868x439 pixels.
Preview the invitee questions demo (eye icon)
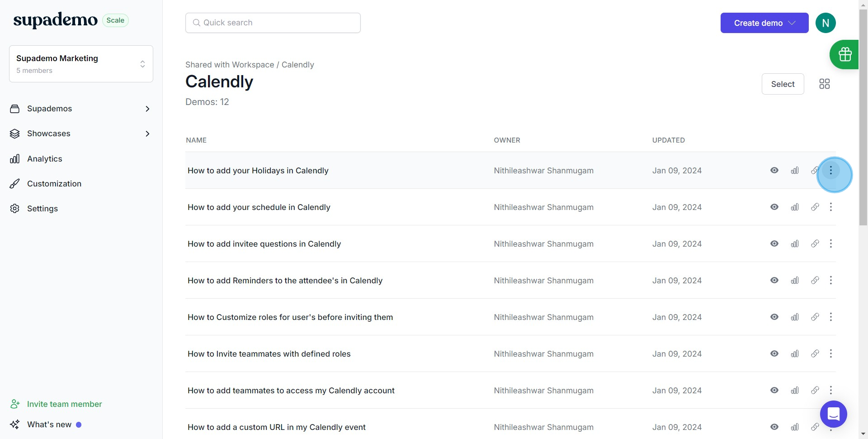[x=774, y=243]
